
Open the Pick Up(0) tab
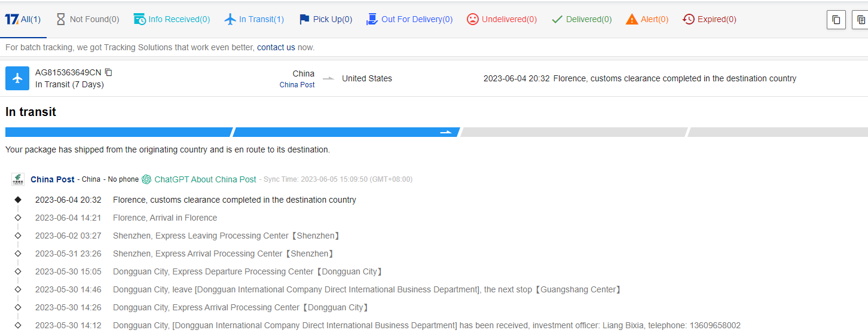(325, 19)
